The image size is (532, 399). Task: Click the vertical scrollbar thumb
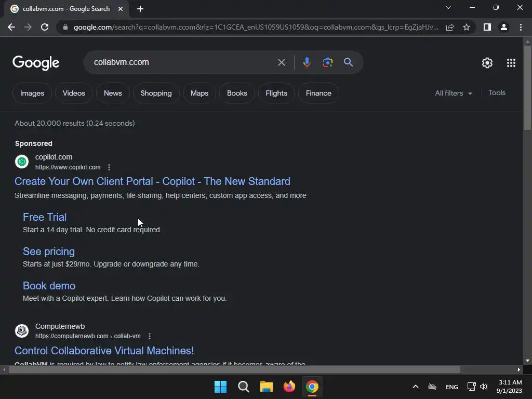click(527, 87)
